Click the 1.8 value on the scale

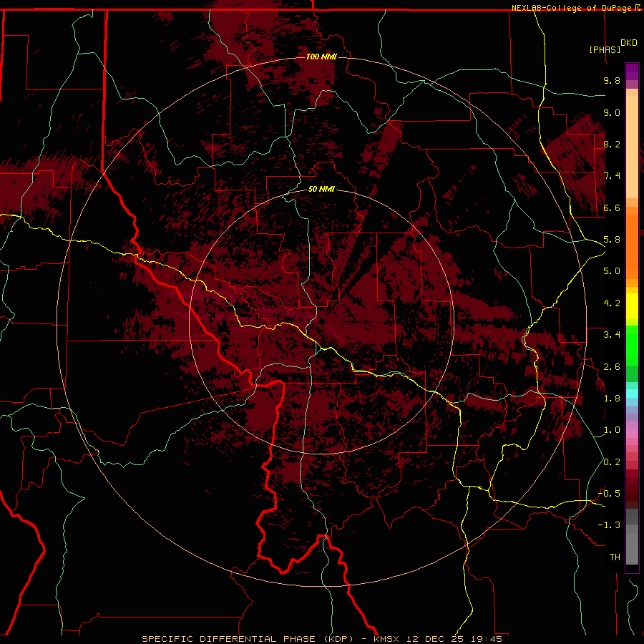coord(612,399)
